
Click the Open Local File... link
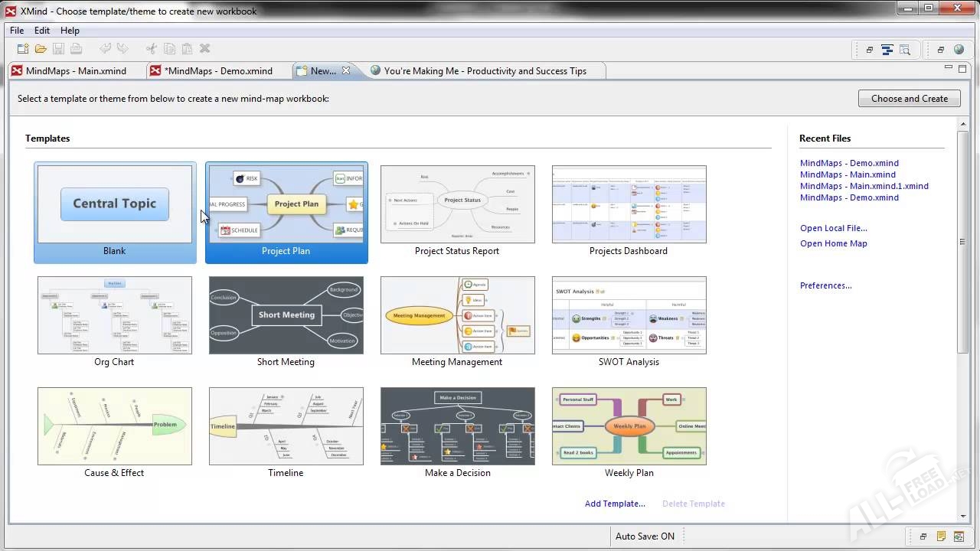833,228
